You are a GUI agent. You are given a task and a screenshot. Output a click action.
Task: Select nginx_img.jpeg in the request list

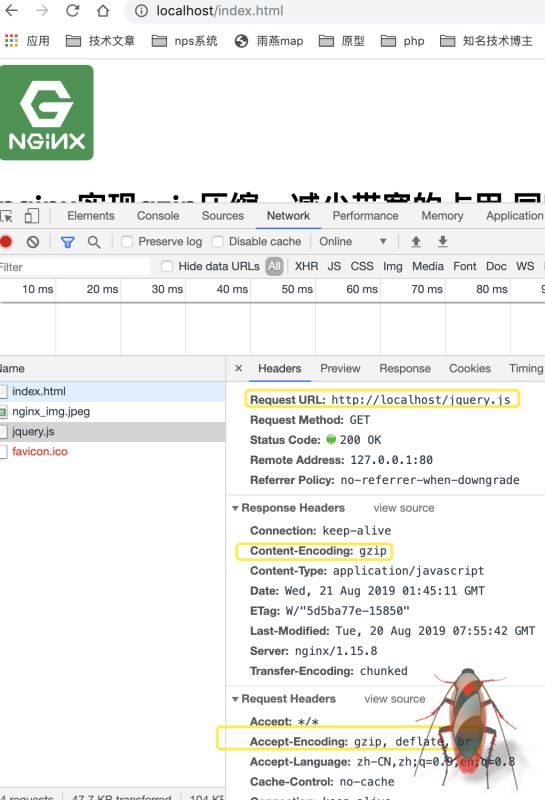point(112,412)
